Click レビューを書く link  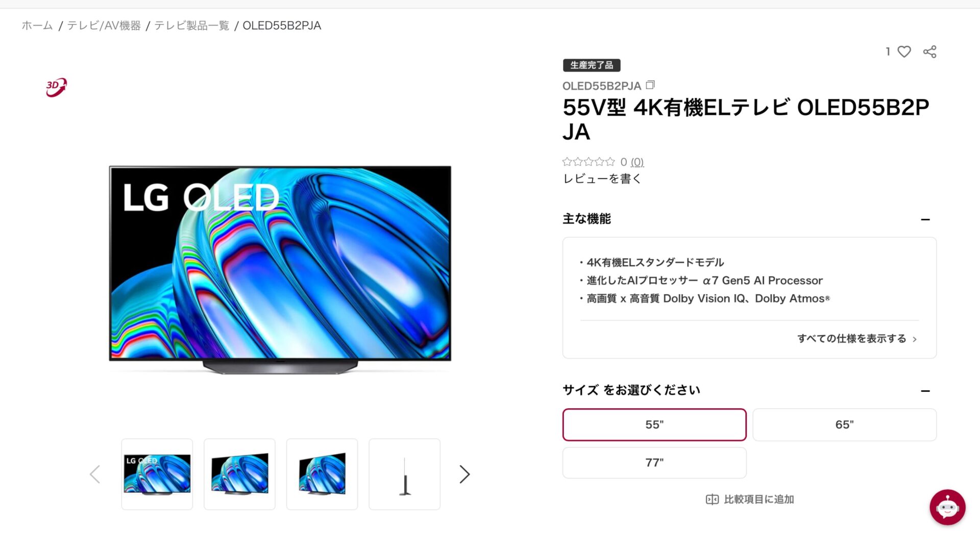pyautogui.click(x=602, y=179)
